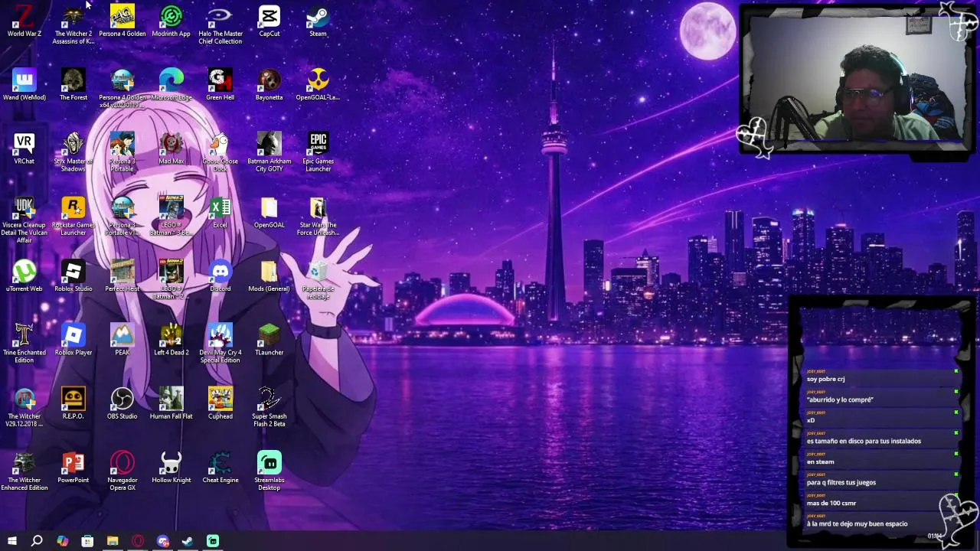
Task: Launch the Roblox Studio shortcut
Action: [73, 275]
